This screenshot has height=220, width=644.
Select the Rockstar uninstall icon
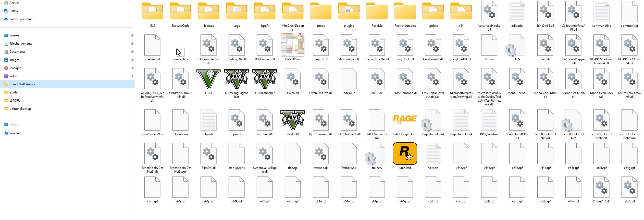tap(405, 154)
